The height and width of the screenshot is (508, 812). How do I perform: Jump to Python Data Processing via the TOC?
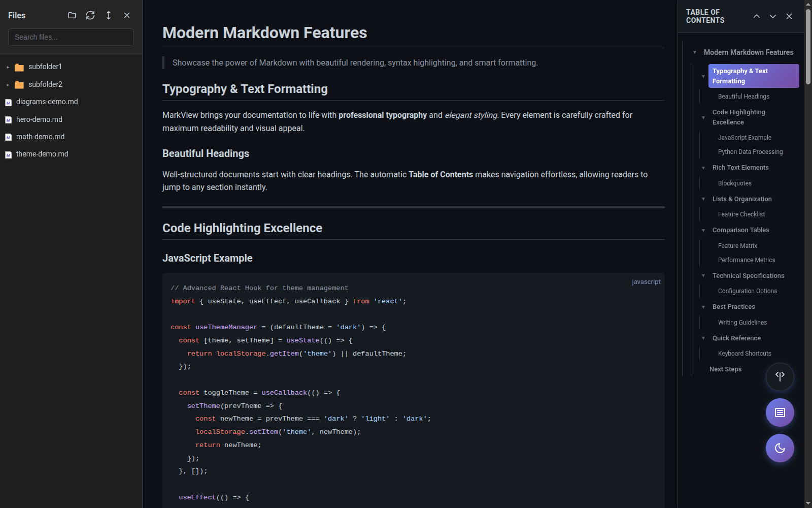(x=750, y=151)
